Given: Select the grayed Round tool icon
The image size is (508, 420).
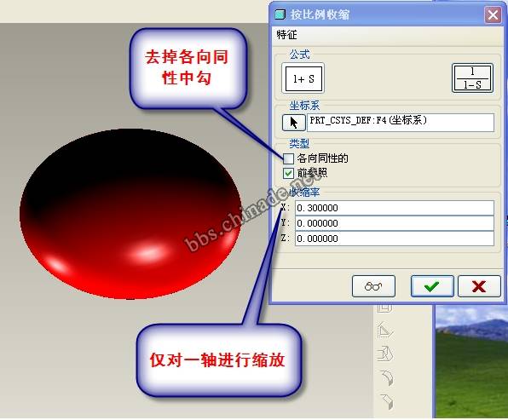Looking at the screenshot, I should [x=386, y=377].
